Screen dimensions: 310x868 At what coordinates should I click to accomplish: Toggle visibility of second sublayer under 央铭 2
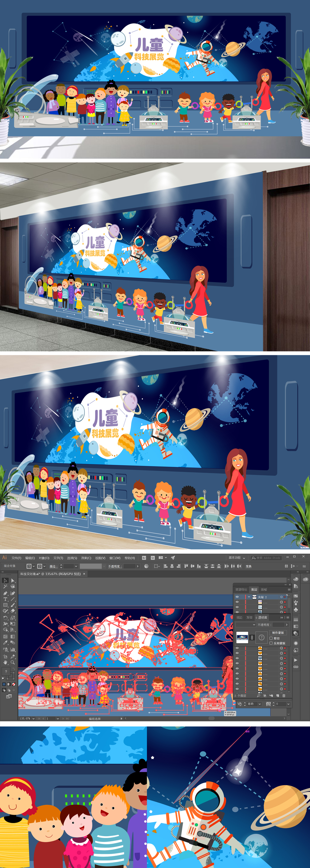point(237,607)
